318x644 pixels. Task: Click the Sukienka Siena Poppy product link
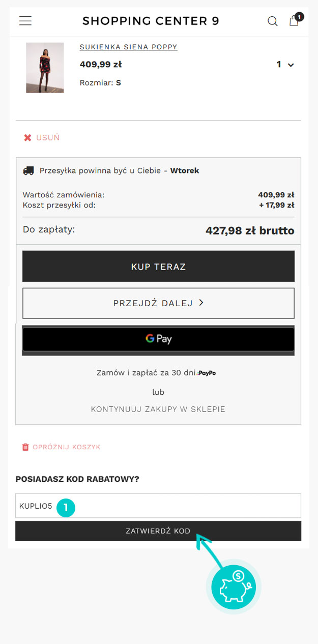128,47
